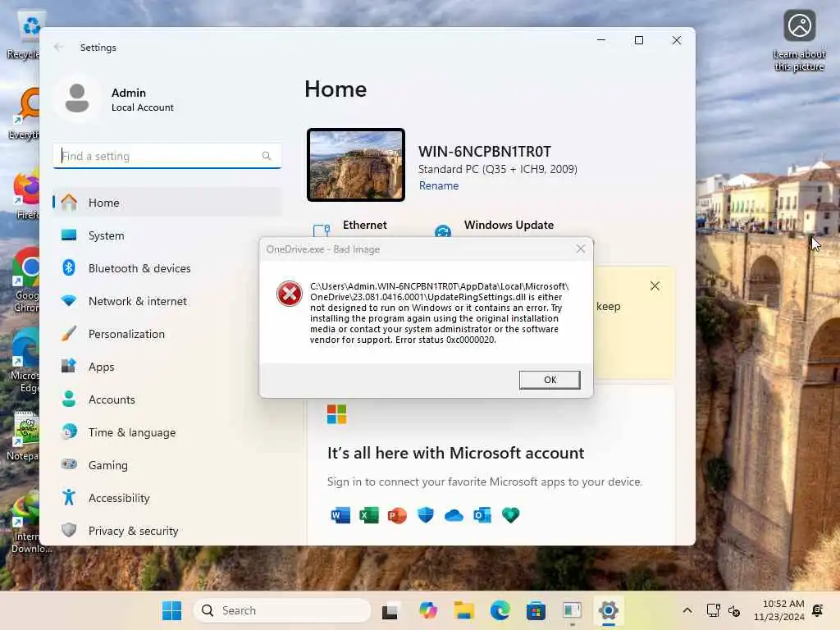Image resolution: width=840 pixels, height=630 pixels.
Task: Open System settings
Action: click(x=167, y=235)
